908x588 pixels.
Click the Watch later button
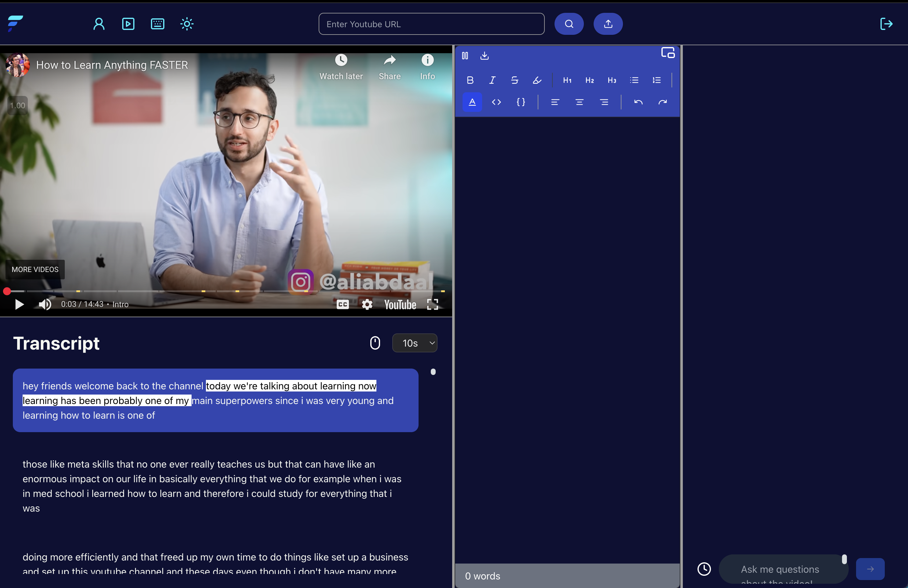pos(341,67)
